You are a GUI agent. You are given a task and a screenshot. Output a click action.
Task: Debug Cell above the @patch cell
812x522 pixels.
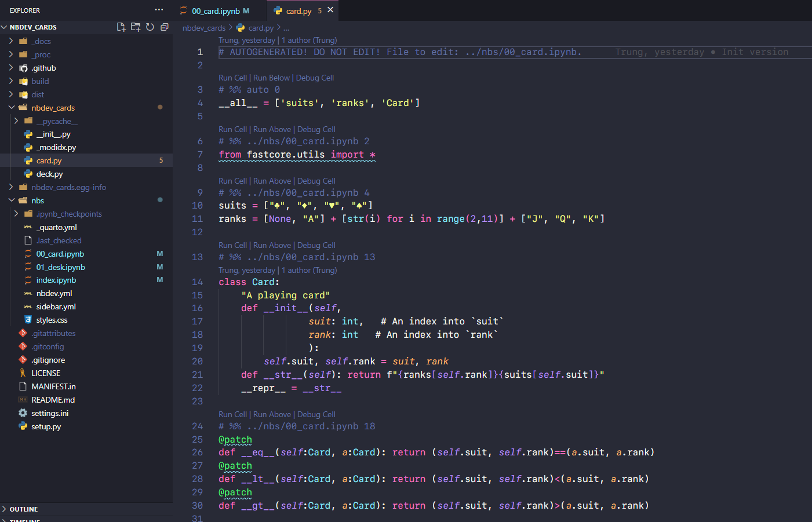pyautogui.click(x=316, y=414)
